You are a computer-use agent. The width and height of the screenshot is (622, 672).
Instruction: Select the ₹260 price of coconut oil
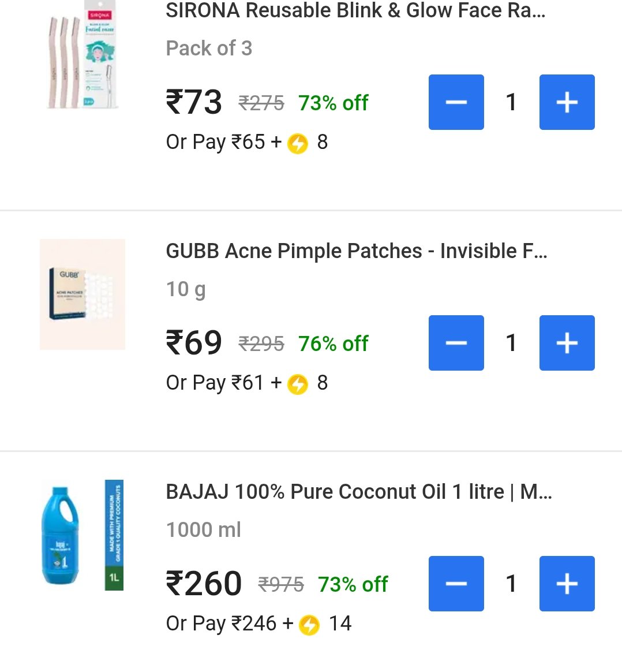click(204, 584)
